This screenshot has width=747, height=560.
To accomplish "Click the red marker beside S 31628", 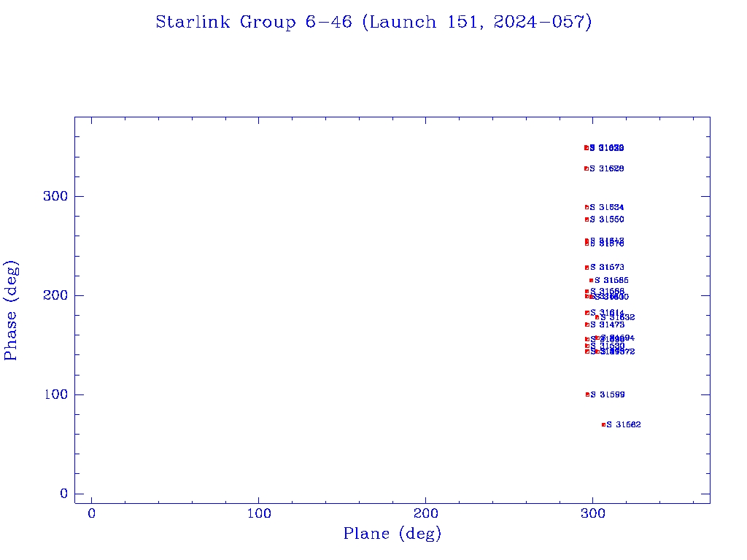I will click(x=587, y=168).
